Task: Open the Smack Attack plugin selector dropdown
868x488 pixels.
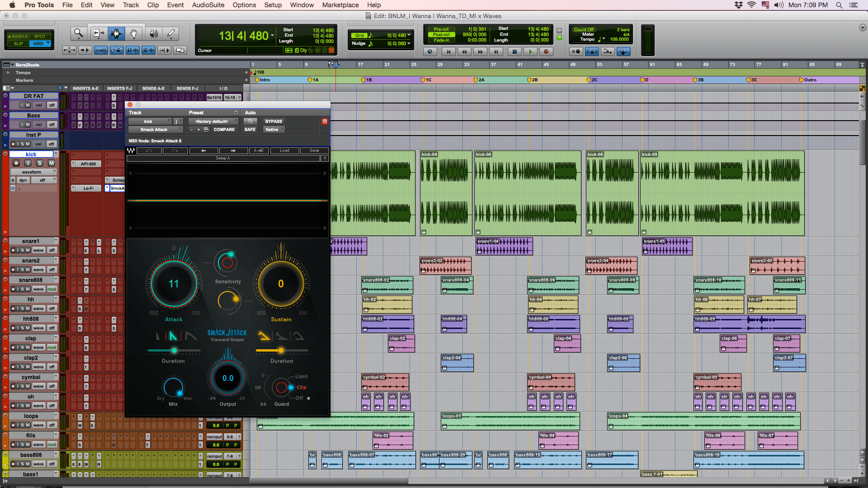Action: coord(156,129)
